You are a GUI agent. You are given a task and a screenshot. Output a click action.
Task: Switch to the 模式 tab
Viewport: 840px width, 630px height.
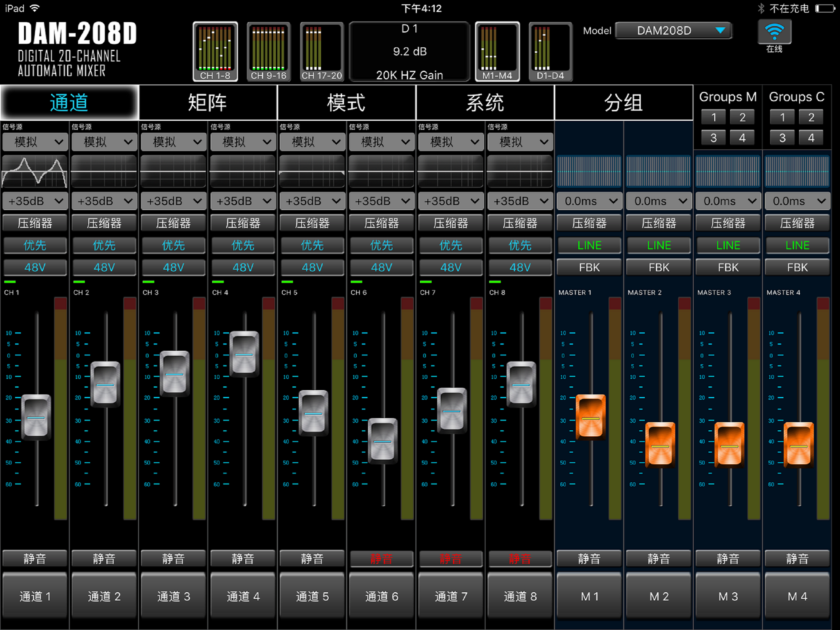(x=346, y=103)
